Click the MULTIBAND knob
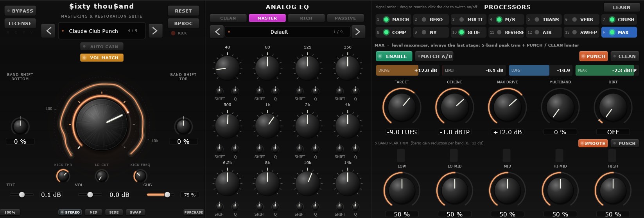The width and height of the screenshot is (644, 218). pyautogui.click(x=560, y=107)
